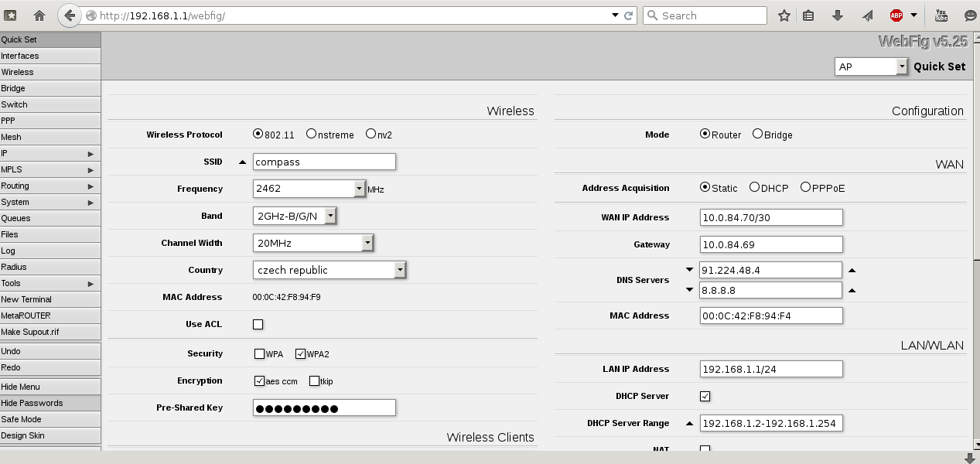Open the Frequency dropdown
The height and width of the screenshot is (464, 980).
359,189
